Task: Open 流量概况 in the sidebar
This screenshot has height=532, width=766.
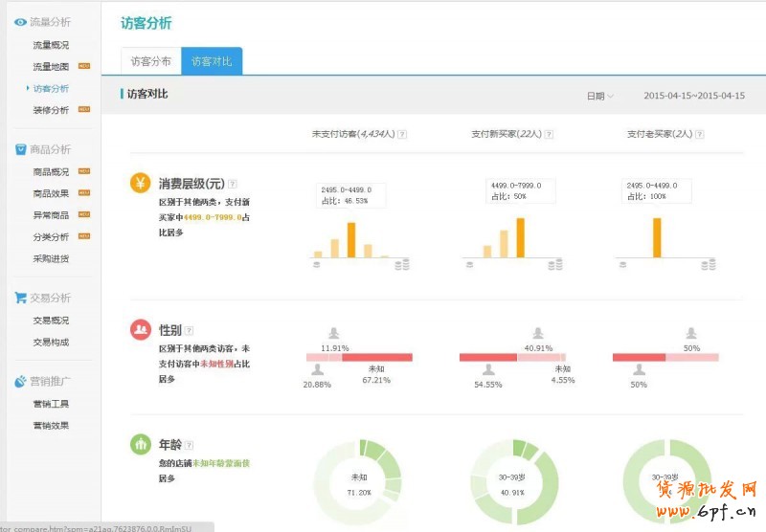Action: tap(51, 45)
